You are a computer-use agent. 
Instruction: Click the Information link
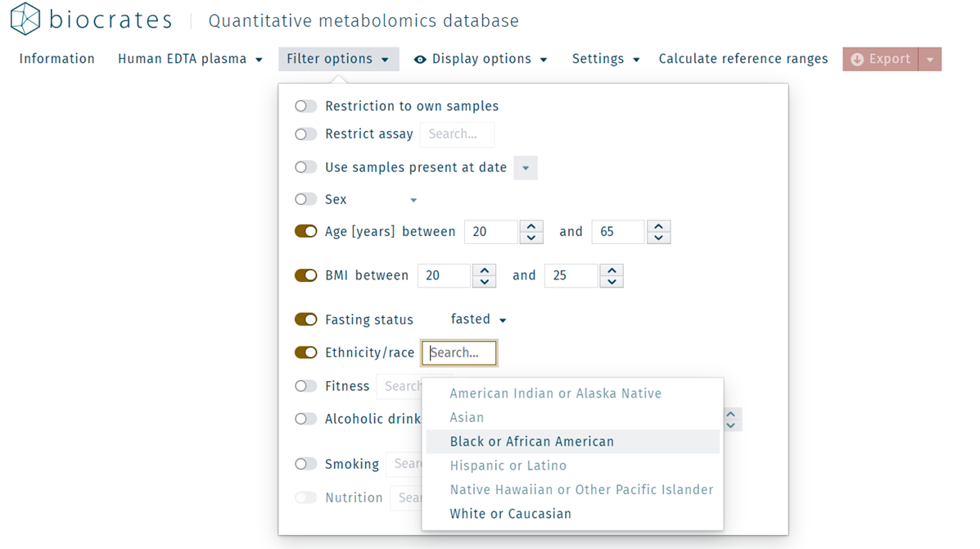pyautogui.click(x=56, y=59)
